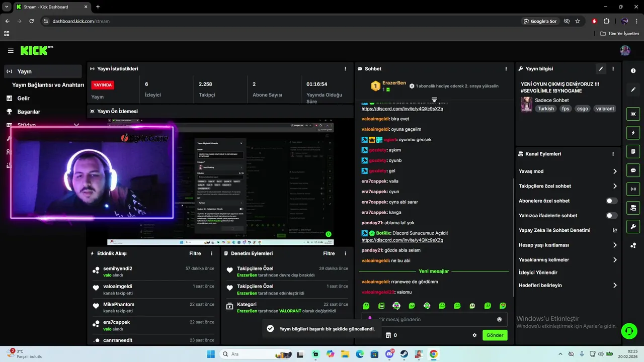This screenshot has height=362, width=644.
Task: Open Filtre in Denetim Eylemleri
Action: click(329, 254)
